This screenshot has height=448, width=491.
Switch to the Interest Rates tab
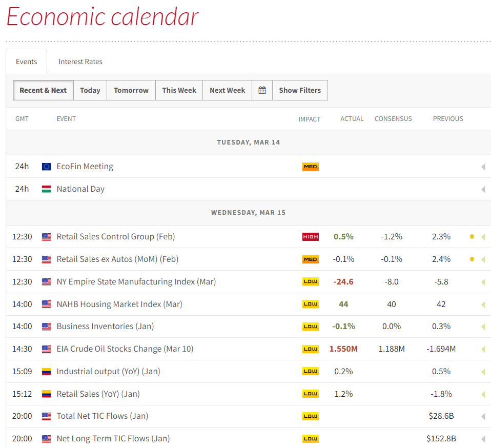80,62
